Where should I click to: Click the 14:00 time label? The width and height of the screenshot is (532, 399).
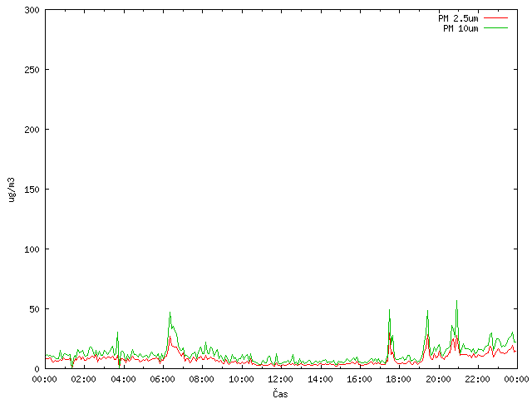pyautogui.click(x=320, y=379)
